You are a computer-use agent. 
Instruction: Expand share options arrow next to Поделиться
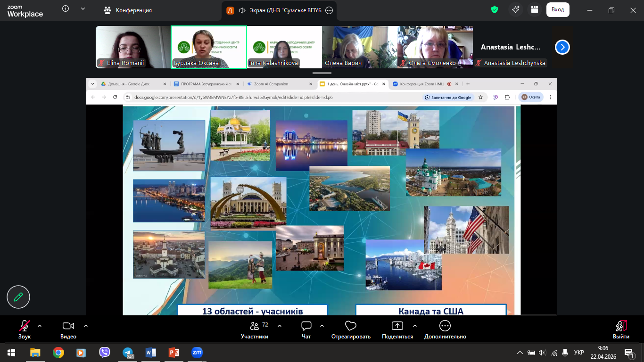pyautogui.click(x=415, y=326)
